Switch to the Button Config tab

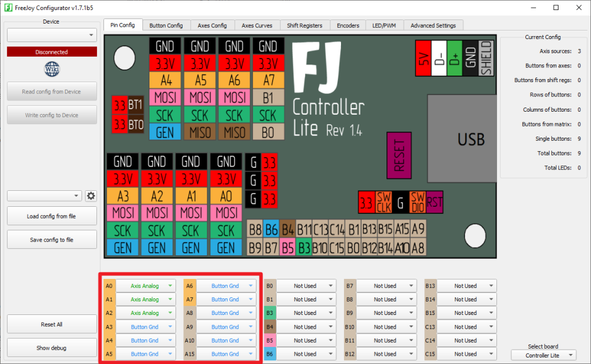[x=166, y=25]
